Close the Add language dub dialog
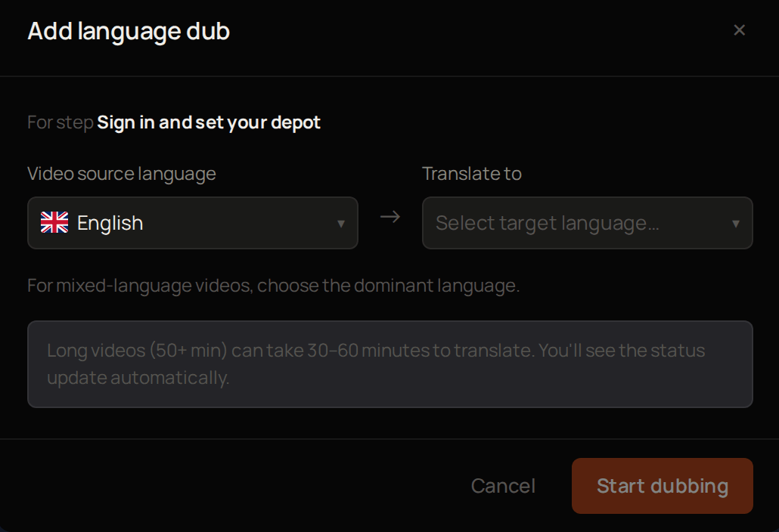This screenshot has height=532, width=779. 739,30
